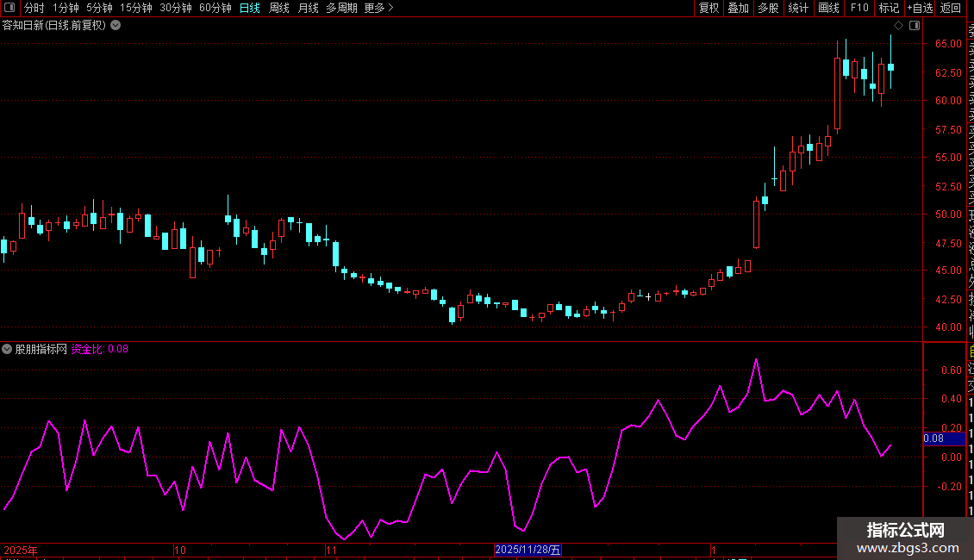Switch to 分时 chart view
The image size is (974, 560).
[34, 8]
